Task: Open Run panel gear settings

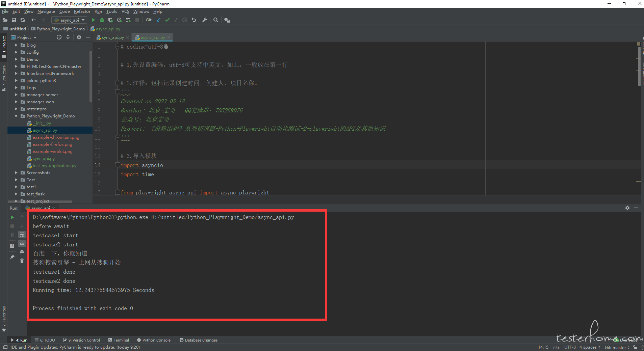Action: (627, 208)
